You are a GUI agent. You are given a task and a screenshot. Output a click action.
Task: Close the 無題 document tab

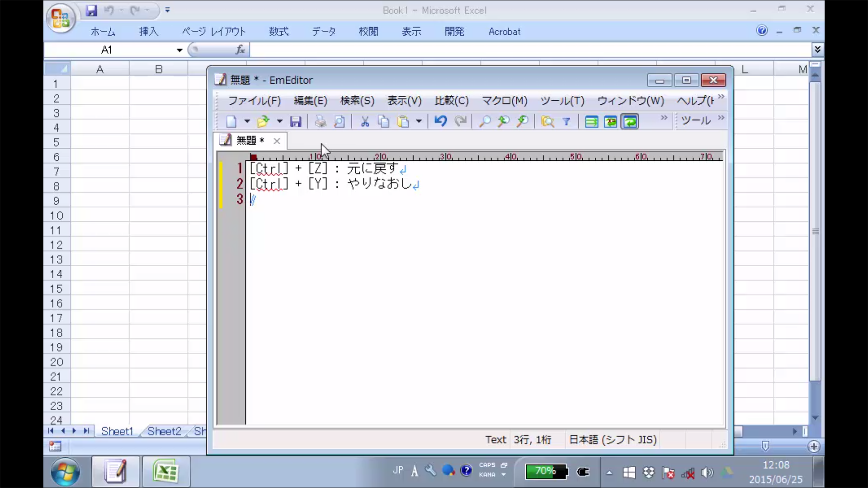[277, 141]
